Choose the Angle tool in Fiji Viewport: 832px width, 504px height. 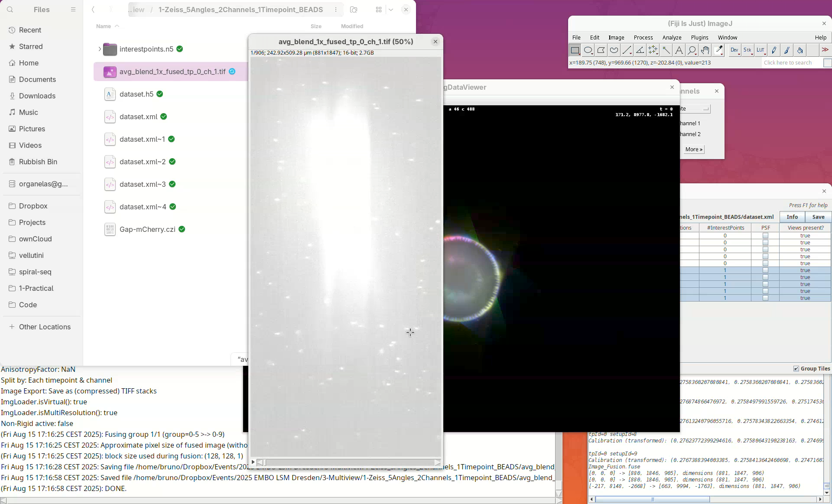[x=640, y=50]
